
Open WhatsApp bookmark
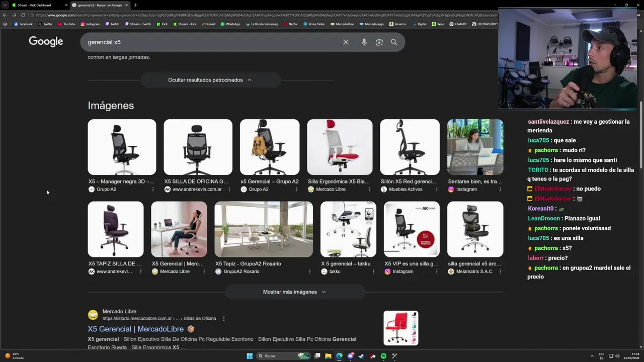230,24
